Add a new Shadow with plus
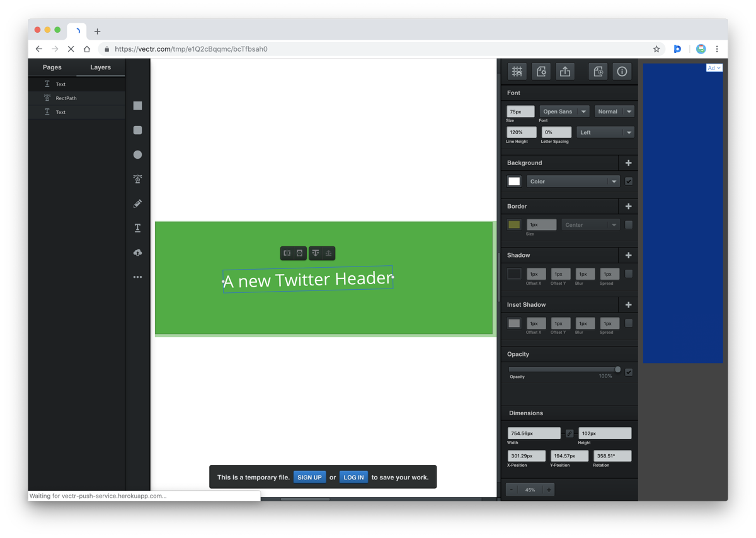 pos(628,256)
